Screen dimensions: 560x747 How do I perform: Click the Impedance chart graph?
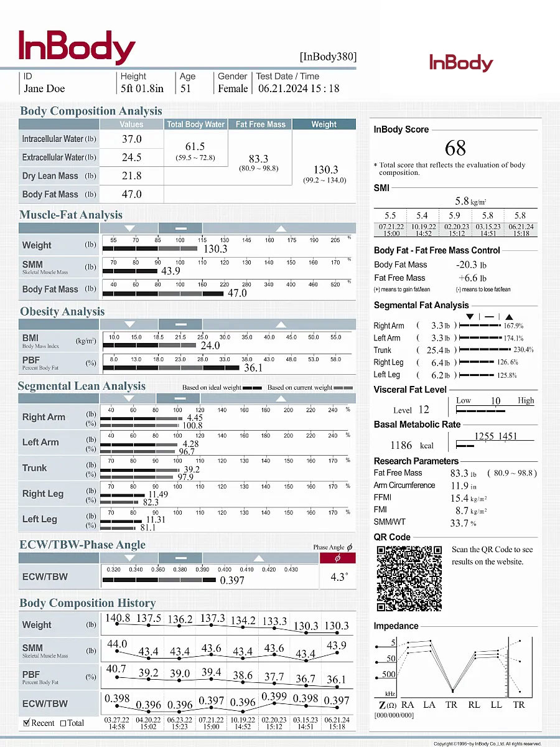pos(454,666)
